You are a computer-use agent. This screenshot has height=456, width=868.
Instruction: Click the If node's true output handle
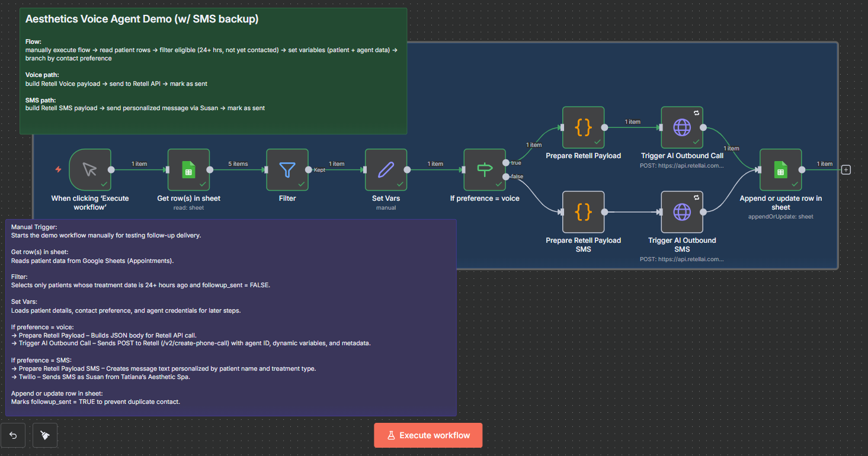tap(505, 162)
